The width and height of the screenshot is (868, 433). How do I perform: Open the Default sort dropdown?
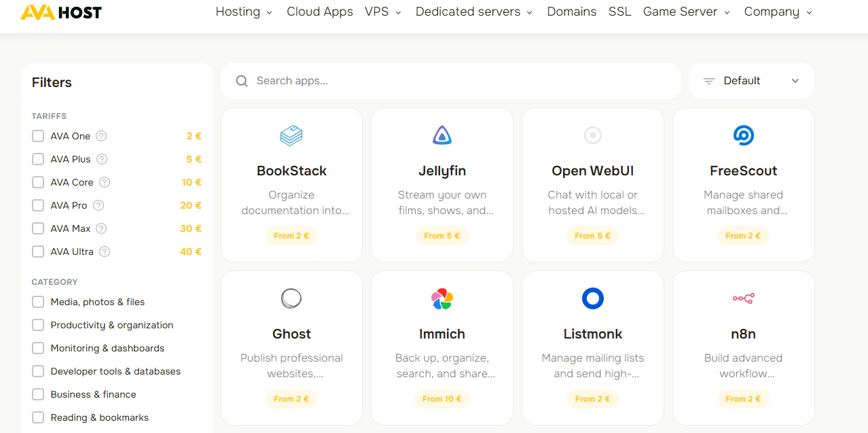click(751, 81)
